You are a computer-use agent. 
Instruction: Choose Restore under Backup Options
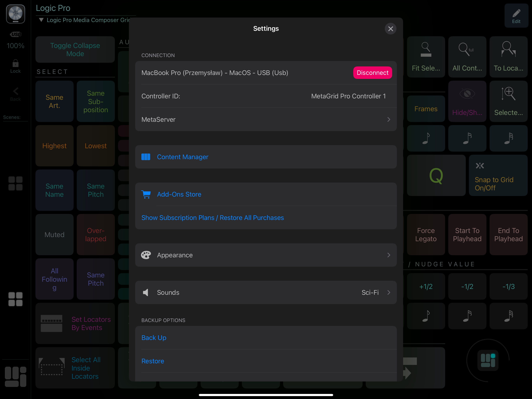(153, 361)
